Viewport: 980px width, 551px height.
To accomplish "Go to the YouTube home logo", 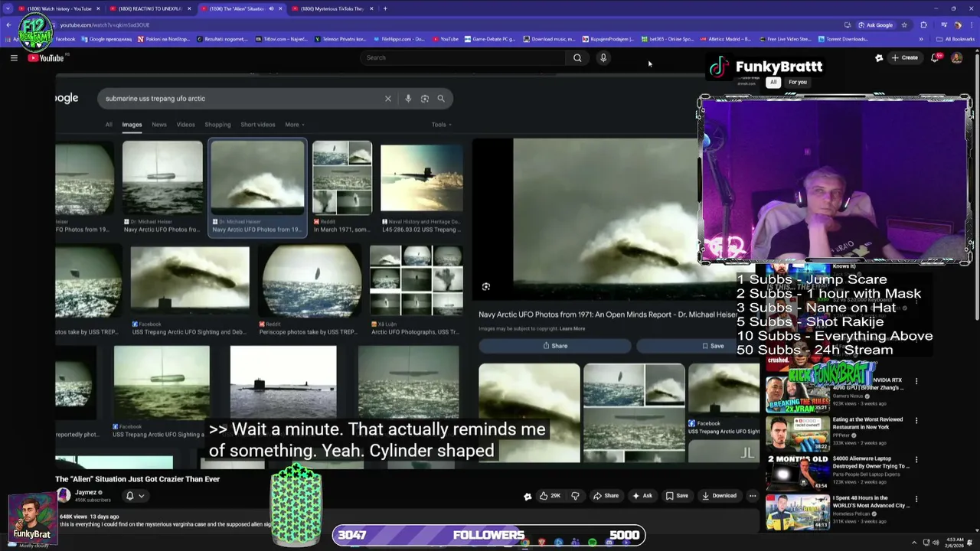I will (46, 58).
